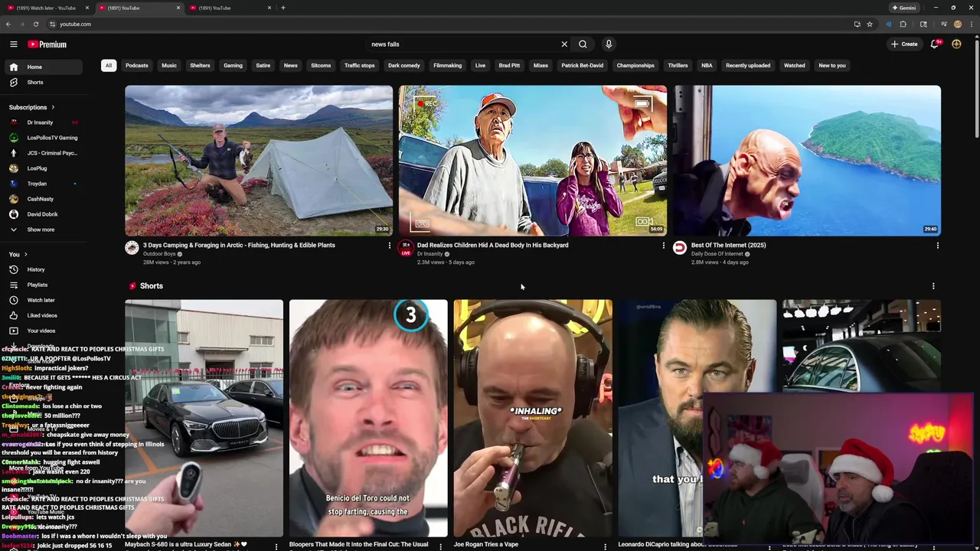Open the Dr Insanity subscription channel
This screenshot has width=980, height=551.
tap(44, 122)
